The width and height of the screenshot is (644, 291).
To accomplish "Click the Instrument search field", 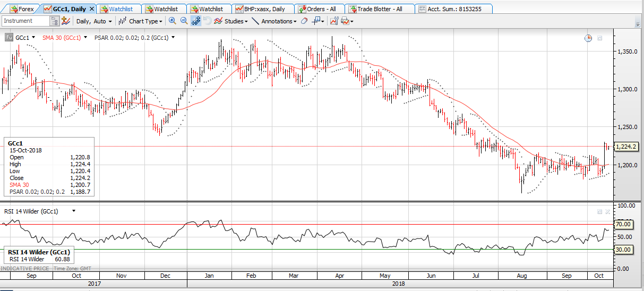I will pos(25,21).
